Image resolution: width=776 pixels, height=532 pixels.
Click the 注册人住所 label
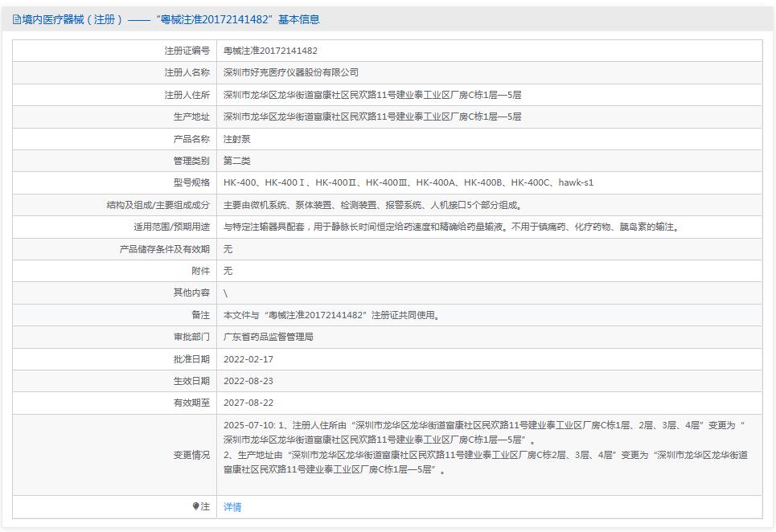(x=187, y=95)
